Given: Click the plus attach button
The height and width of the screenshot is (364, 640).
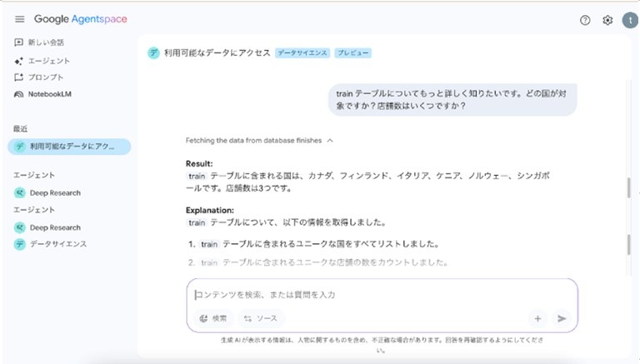Looking at the screenshot, I should [537, 319].
